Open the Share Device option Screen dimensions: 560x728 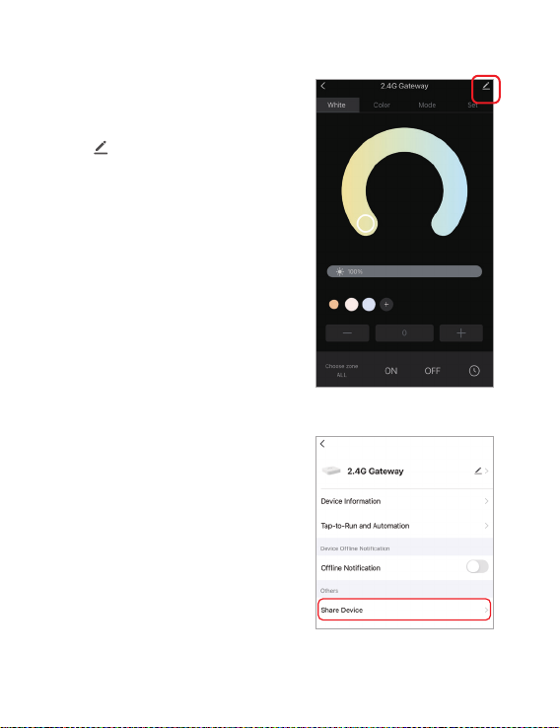tap(404, 610)
